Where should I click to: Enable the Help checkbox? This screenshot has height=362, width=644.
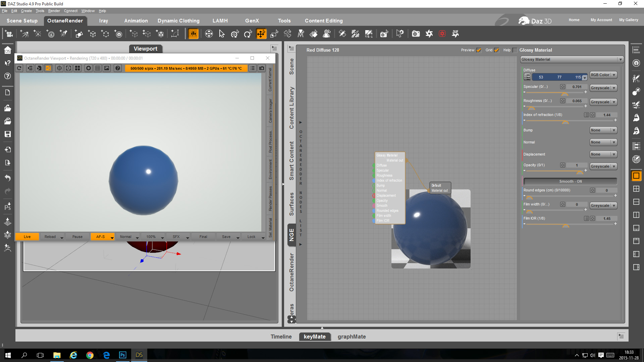click(515, 50)
